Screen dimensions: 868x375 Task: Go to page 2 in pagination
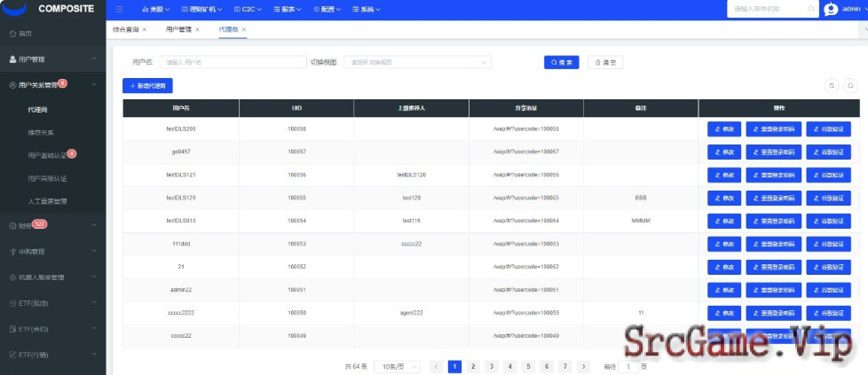pyautogui.click(x=473, y=366)
